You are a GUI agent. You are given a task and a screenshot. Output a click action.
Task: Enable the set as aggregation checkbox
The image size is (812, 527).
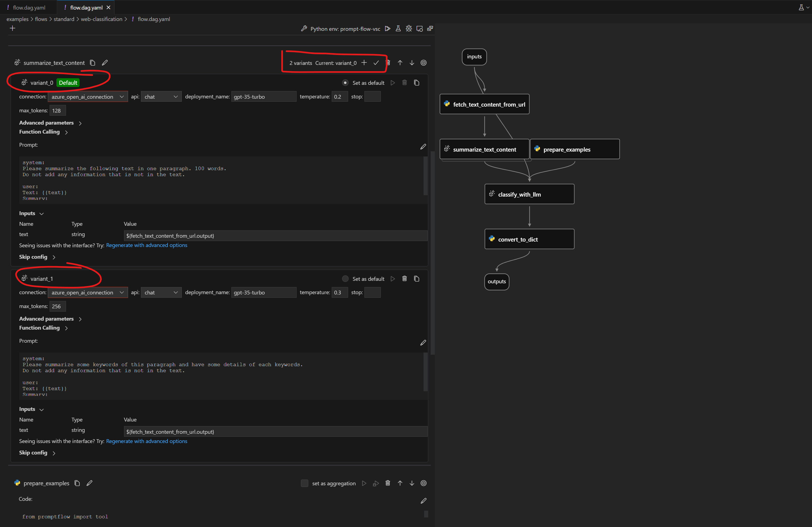(304, 483)
